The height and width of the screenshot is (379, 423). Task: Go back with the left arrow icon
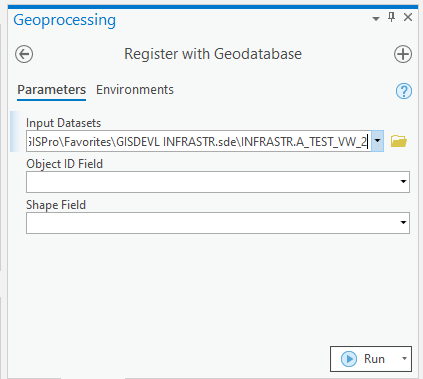[x=24, y=54]
